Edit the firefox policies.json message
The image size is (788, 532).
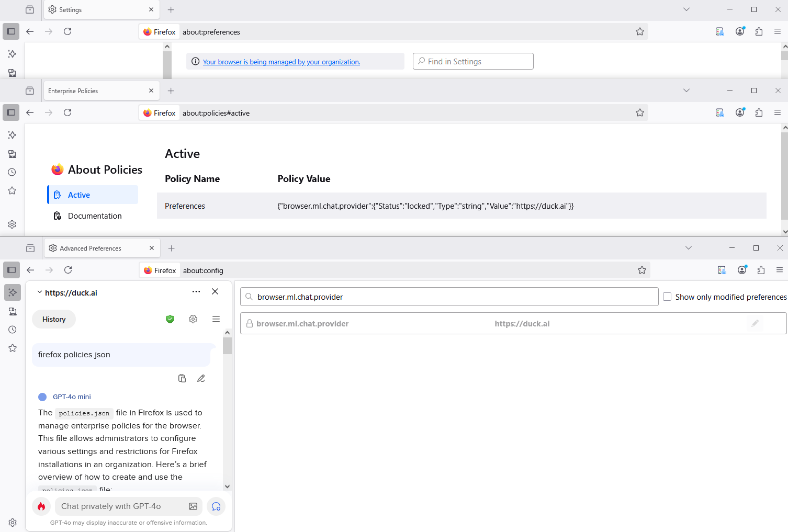[201, 378]
